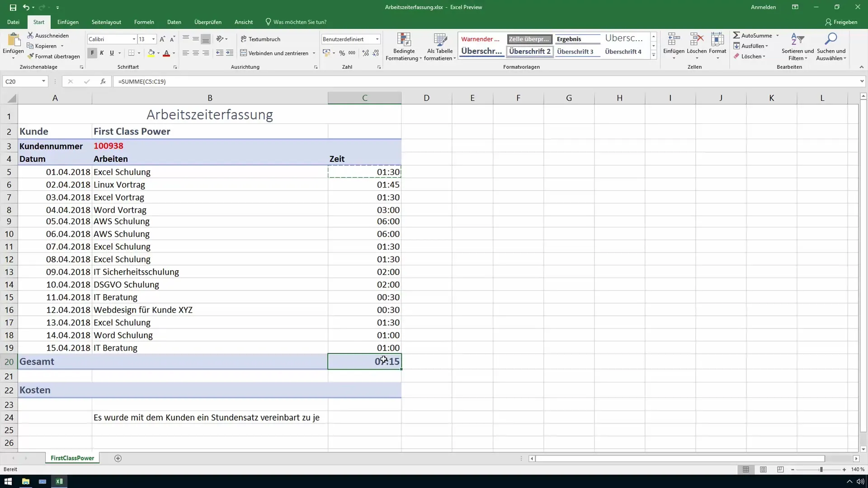Decrease font size with the smaller A icon

tap(172, 39)
